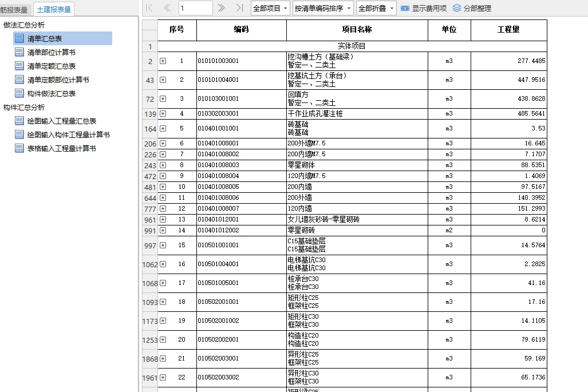Screen dimensions: 588x392
Task: Click the page number input field
Action: (195, 8)
